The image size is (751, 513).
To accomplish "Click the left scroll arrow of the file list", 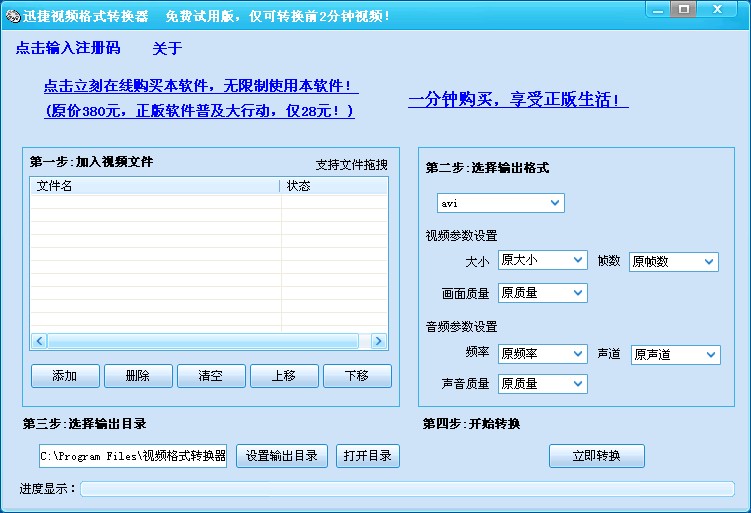I will coord(39,341).
